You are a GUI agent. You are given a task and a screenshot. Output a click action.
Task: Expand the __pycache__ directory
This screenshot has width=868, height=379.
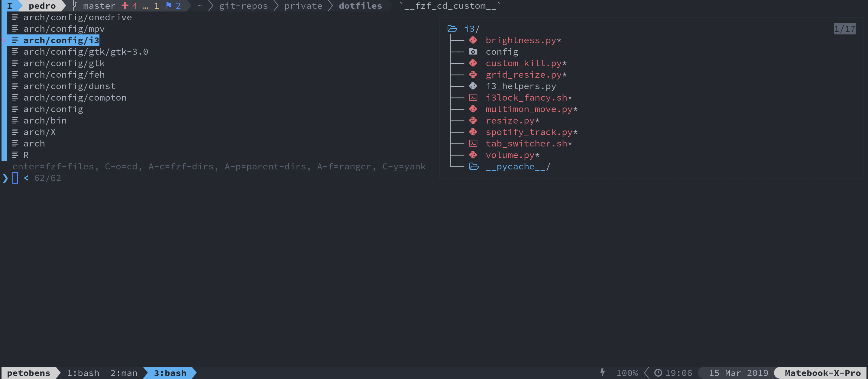(474, 166)
